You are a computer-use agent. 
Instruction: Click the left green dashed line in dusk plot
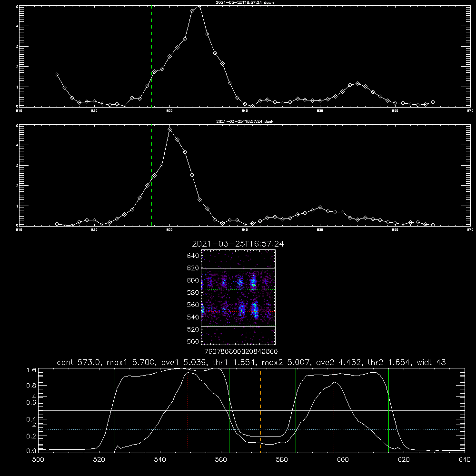151,176
